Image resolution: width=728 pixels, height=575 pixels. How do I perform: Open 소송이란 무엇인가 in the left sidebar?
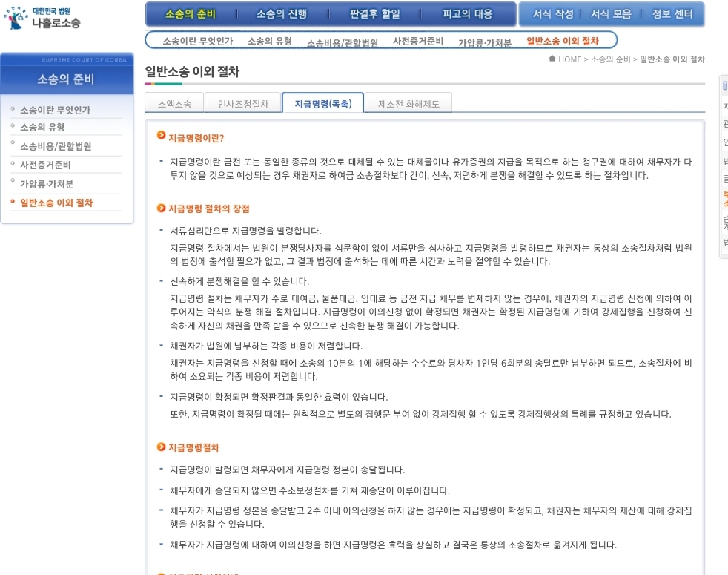(x=56, y=110)
